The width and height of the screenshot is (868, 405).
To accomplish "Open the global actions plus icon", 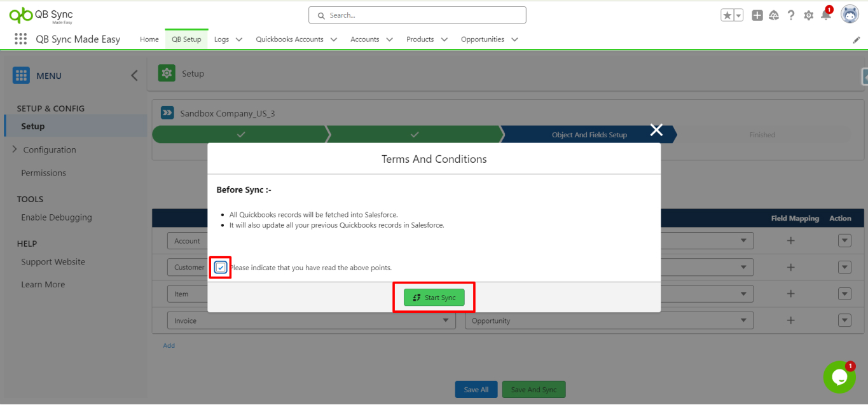I will (757, 15).
